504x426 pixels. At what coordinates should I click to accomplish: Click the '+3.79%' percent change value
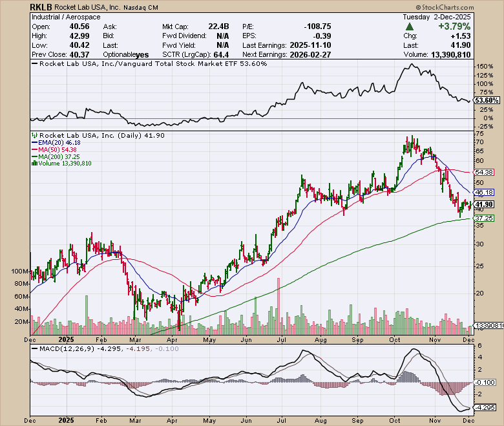454,27
